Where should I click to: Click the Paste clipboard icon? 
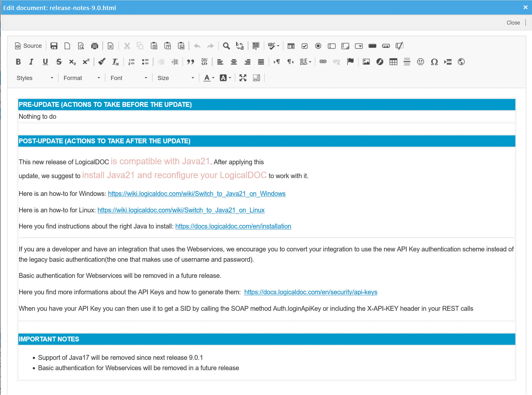click(x=154, y=46)
